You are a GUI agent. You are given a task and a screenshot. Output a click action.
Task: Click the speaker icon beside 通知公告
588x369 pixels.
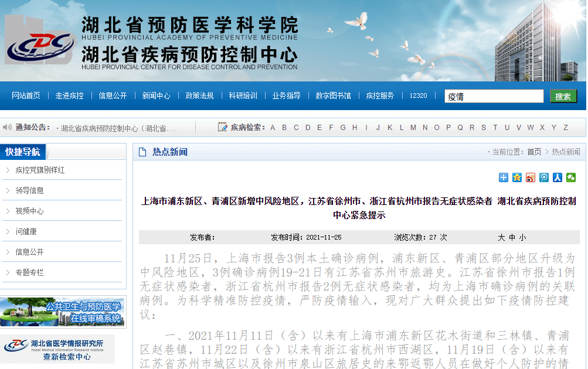coord(7,127)
